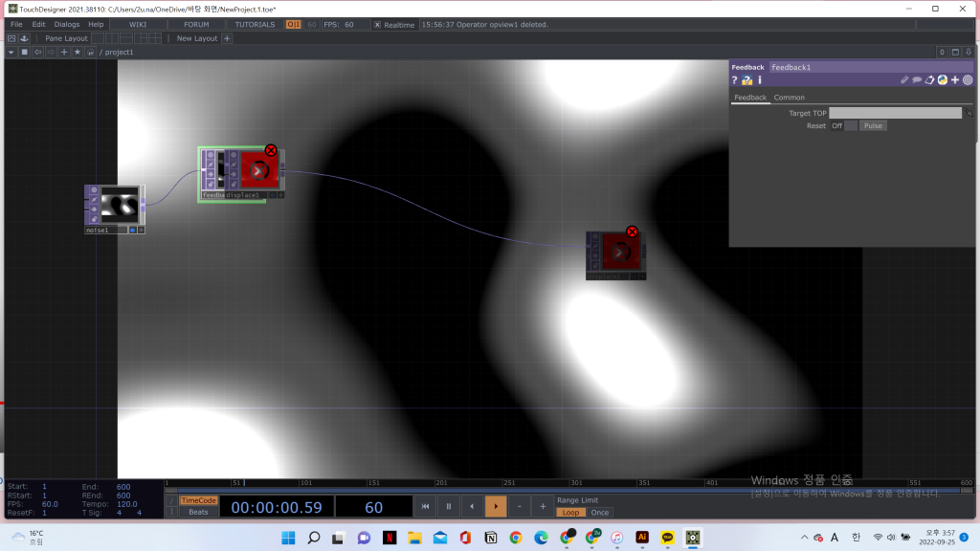The image size is (980, 551).
Task: Open the operator help question mark icon
Action: [735, 80]
